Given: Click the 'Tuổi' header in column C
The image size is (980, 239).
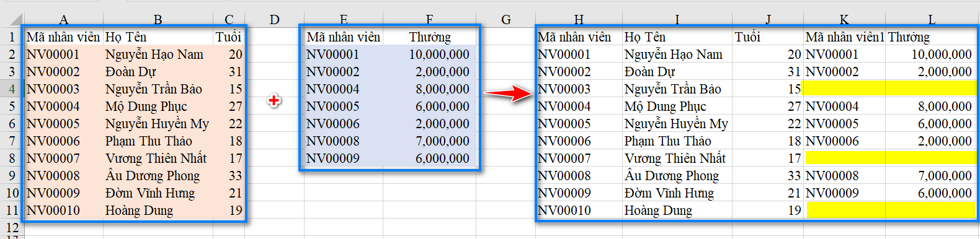Looking at the screenshot, I should point(228,37).
